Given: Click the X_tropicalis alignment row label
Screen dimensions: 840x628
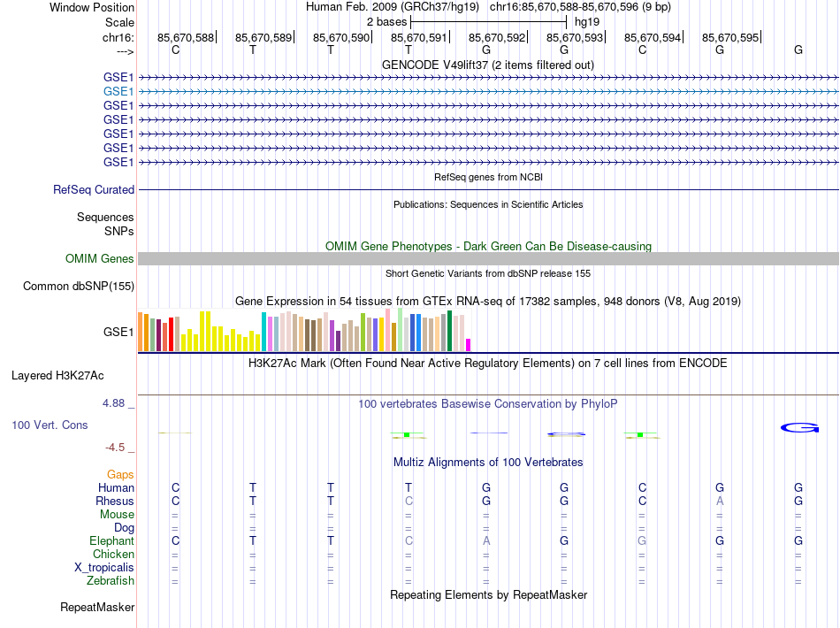Looking at the screenshot, I should [x=104, y=568].
